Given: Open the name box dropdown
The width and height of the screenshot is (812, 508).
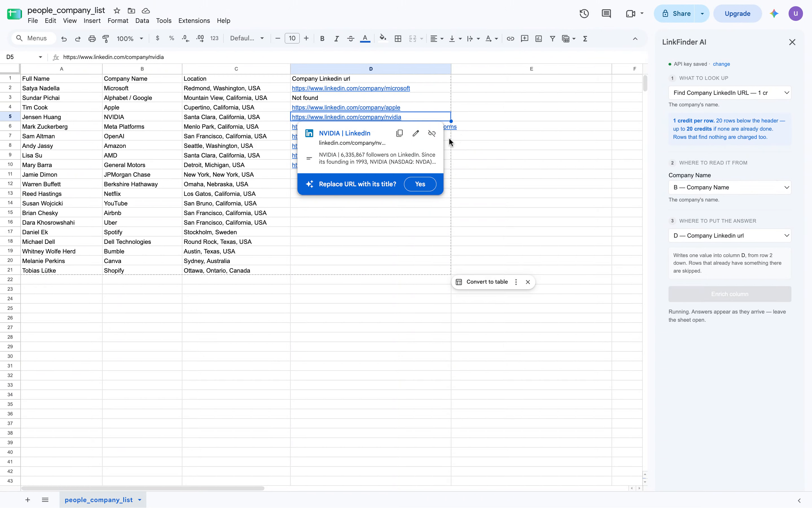Looking at the screenshot, I should tap(40, 57).
